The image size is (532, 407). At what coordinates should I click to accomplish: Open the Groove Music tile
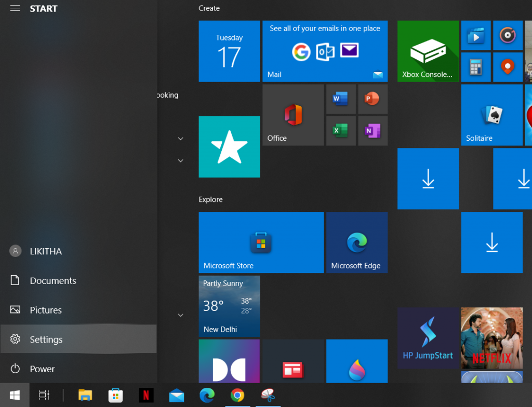coord(507,35)
